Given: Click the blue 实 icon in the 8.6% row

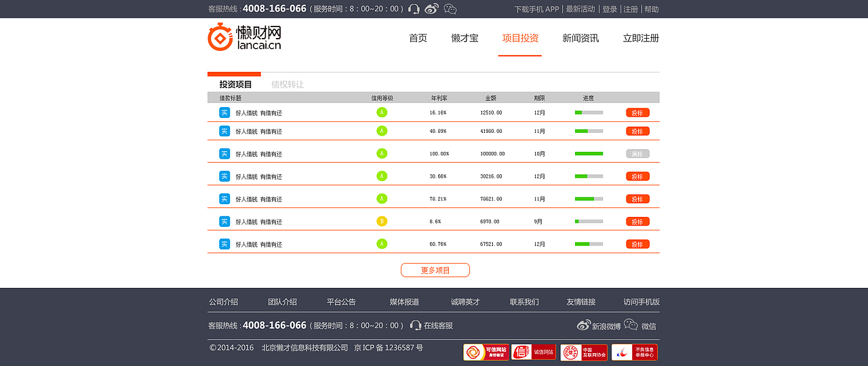Looking at the screenshot, I should coord(224,222).
